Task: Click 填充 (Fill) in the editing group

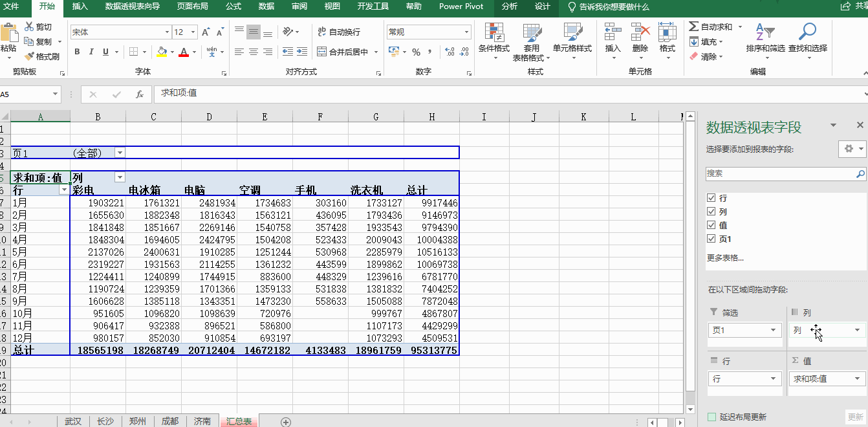Action: 706,41
